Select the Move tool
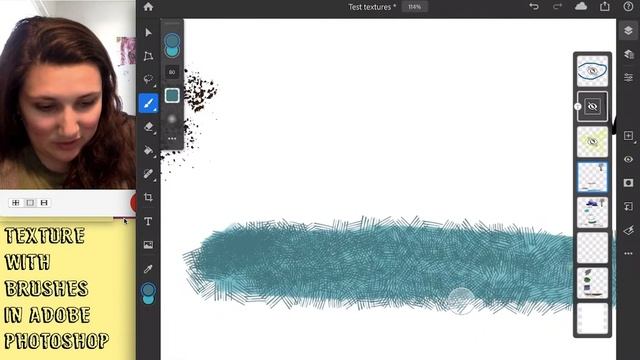Screen dimensions: 640x360 tap(148, 33)
